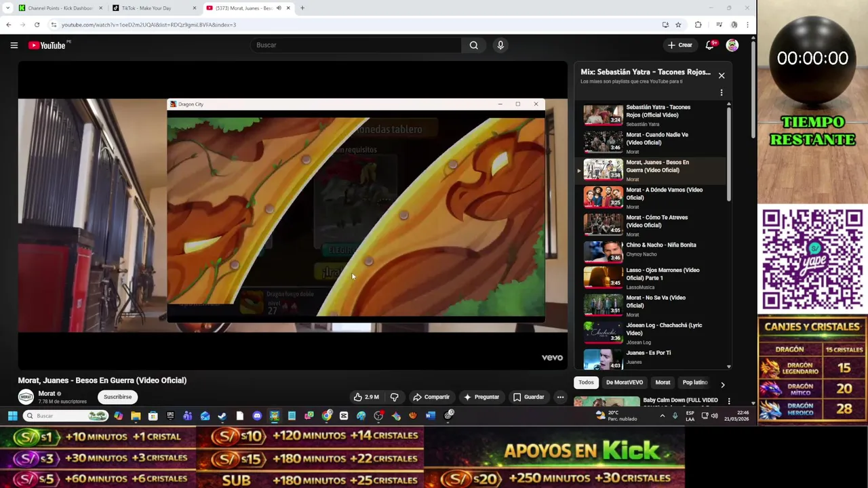Reload the page in Chrome
The width and height of the screenshot is (868, 488).
pyautogui.click(x=37, y=24)
